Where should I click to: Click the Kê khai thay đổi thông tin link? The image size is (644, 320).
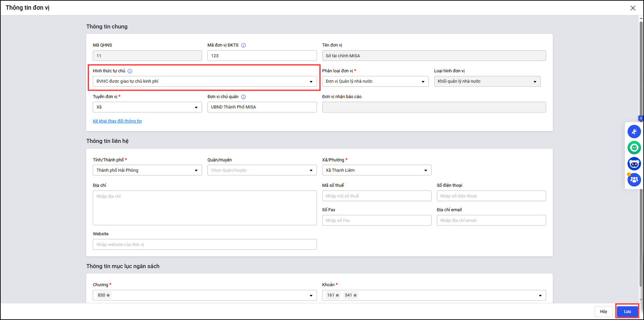point(117,121)
